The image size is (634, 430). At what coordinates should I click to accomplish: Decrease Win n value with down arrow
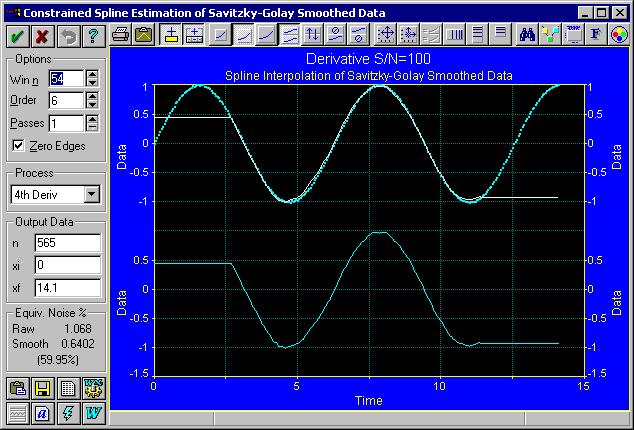(x=92, y=83)
